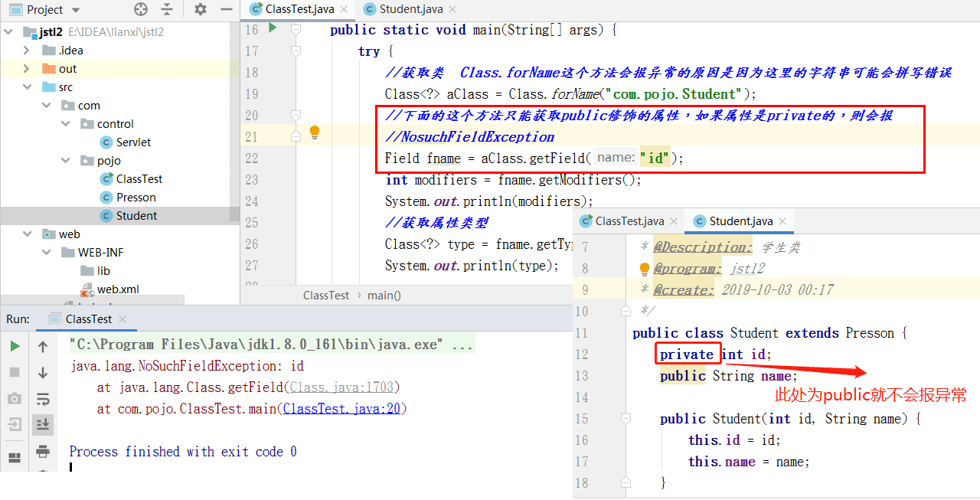Click the Collapse All icon in Project panel
The width and height of the screenshot is (980, 500).
pyautogui.click(x=167, y=9)
